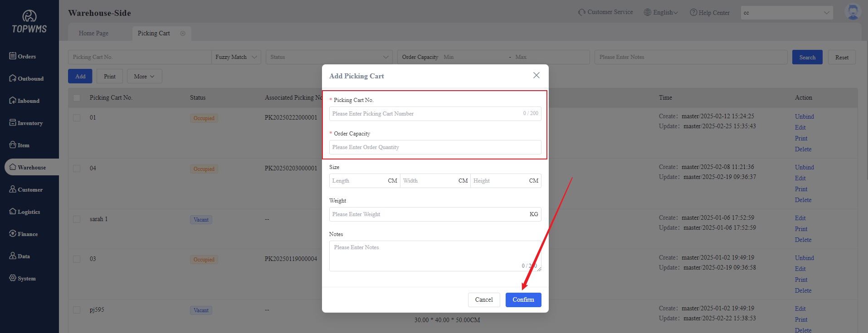Select checkbox for cart sarah 1
868x333 pixels.
77,219
